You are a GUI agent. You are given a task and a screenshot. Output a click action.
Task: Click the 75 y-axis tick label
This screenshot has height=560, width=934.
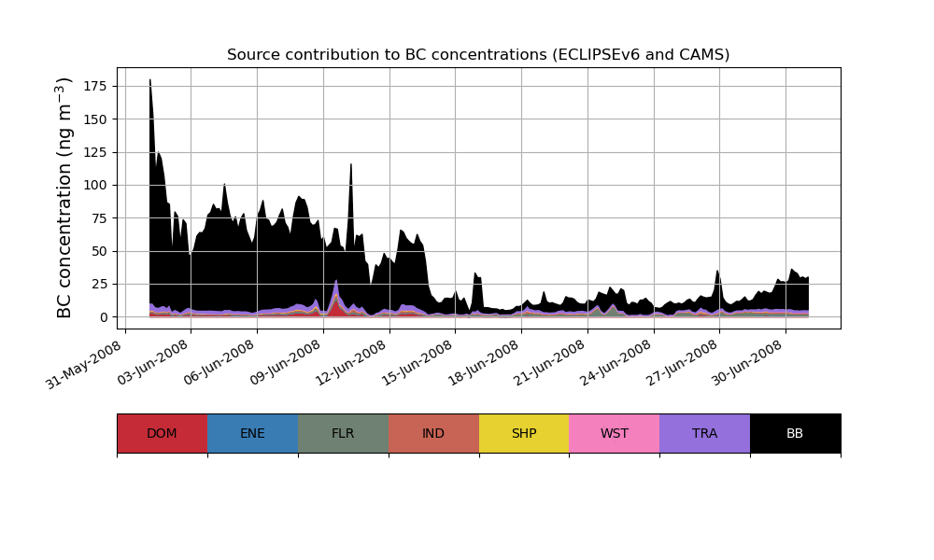[x=100, y=218]
